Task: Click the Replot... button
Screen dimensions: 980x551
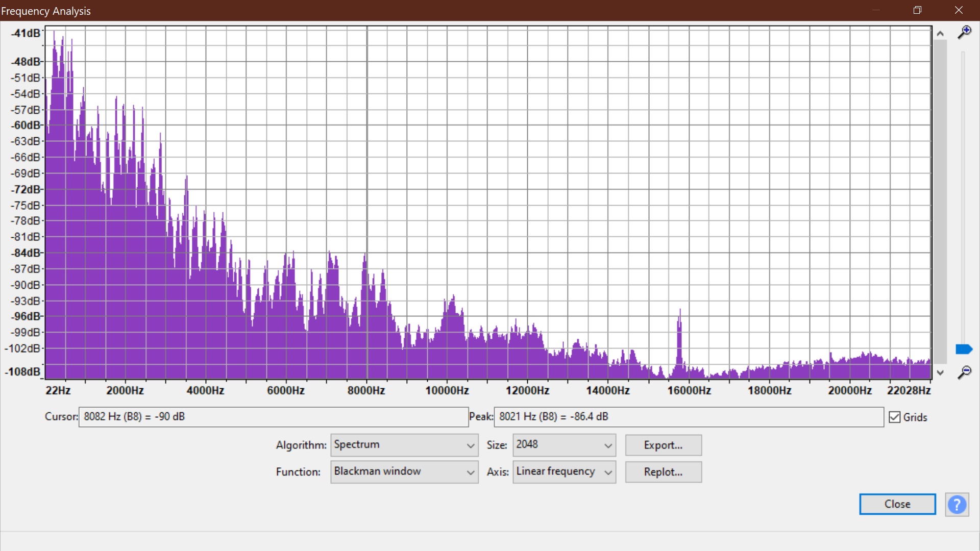Action: point(663,472)
